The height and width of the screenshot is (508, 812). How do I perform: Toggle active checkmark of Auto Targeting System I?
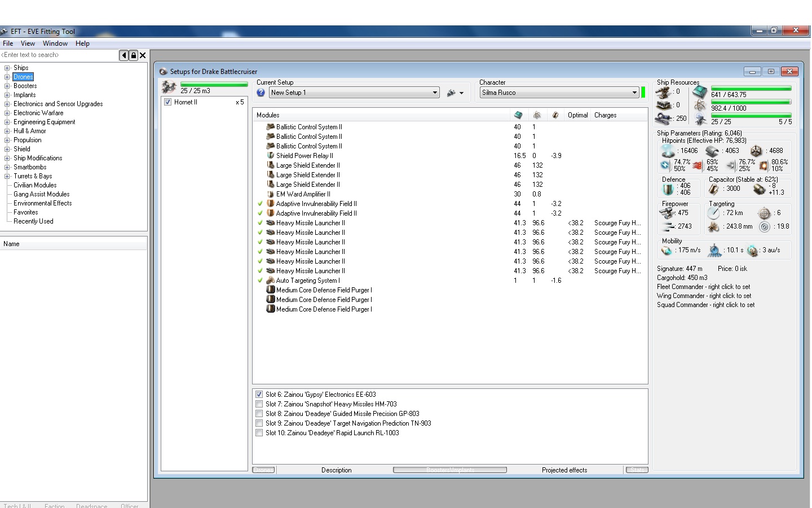tap(260, 281)
